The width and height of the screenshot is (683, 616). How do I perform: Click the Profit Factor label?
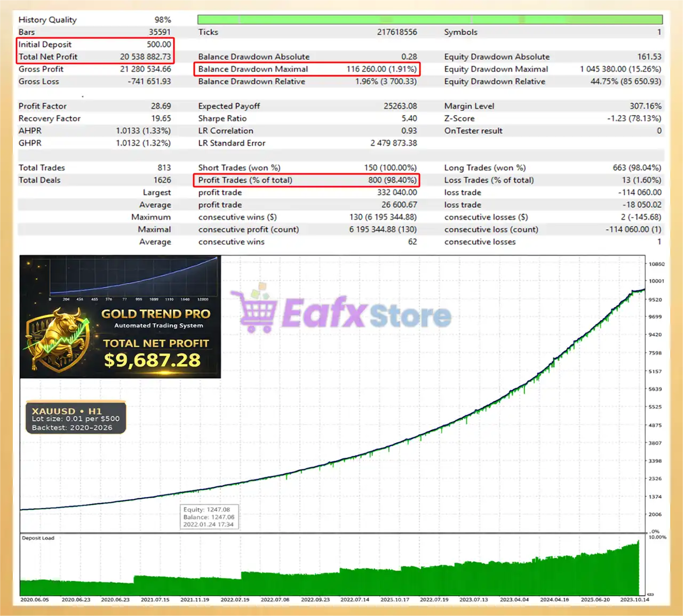click(43, 106)
